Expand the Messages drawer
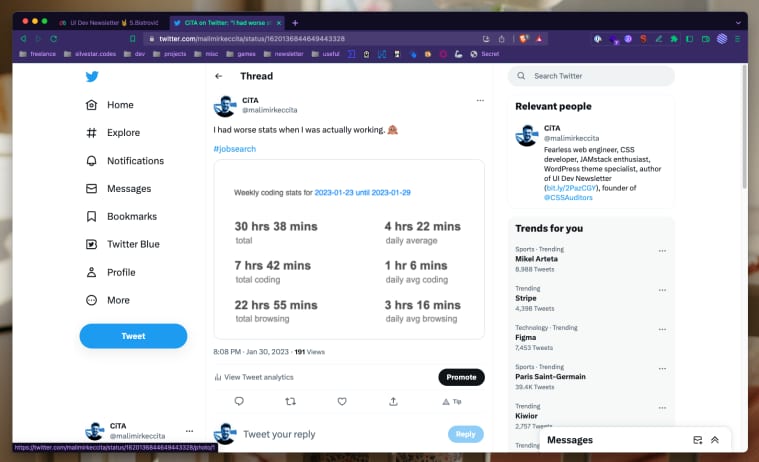This screenshot has height=462, width=759. (x=715, y=440)
